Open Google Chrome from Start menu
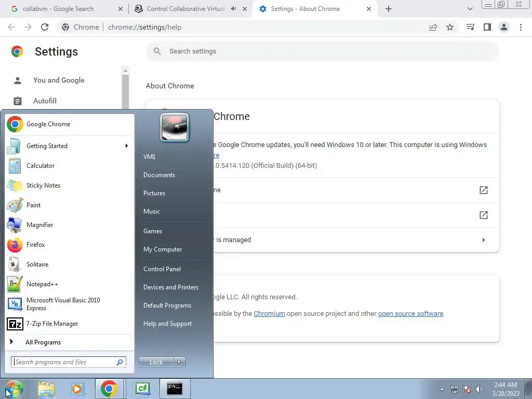Screen dimensions: 532x399 coord(70,124)
